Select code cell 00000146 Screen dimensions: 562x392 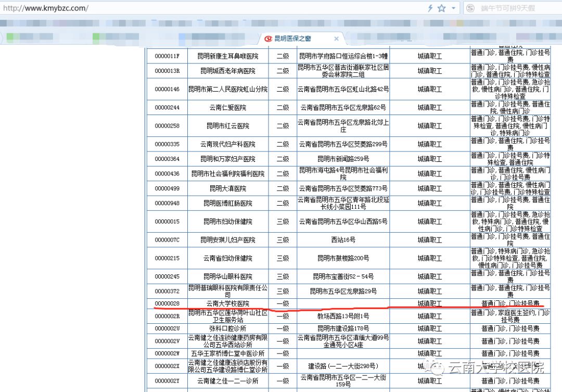167,89
